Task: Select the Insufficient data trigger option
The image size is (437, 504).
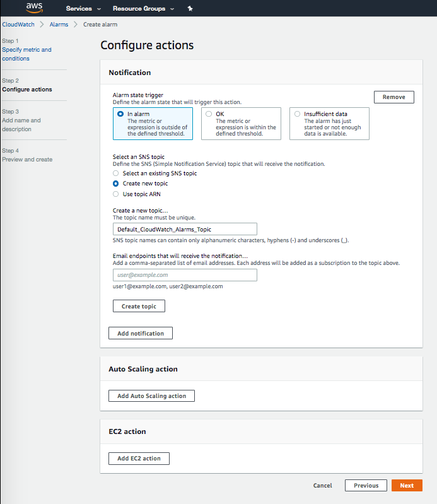Action: click(298, 114)
